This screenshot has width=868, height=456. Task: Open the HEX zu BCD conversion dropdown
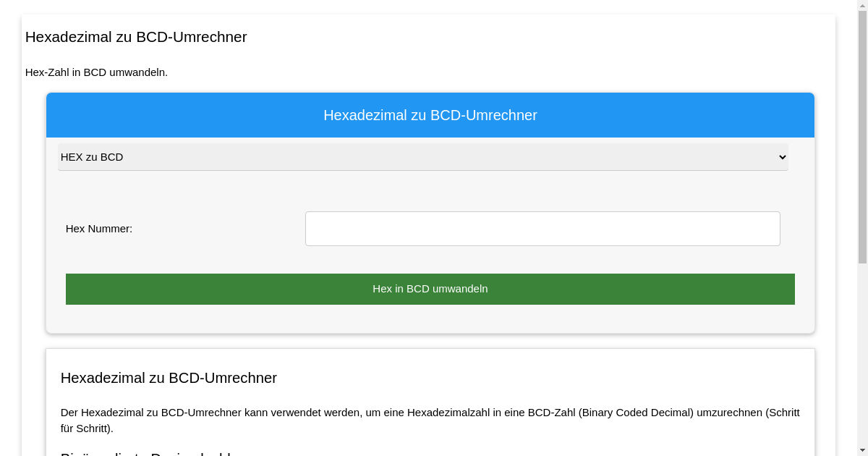click(x=422, y=157)
